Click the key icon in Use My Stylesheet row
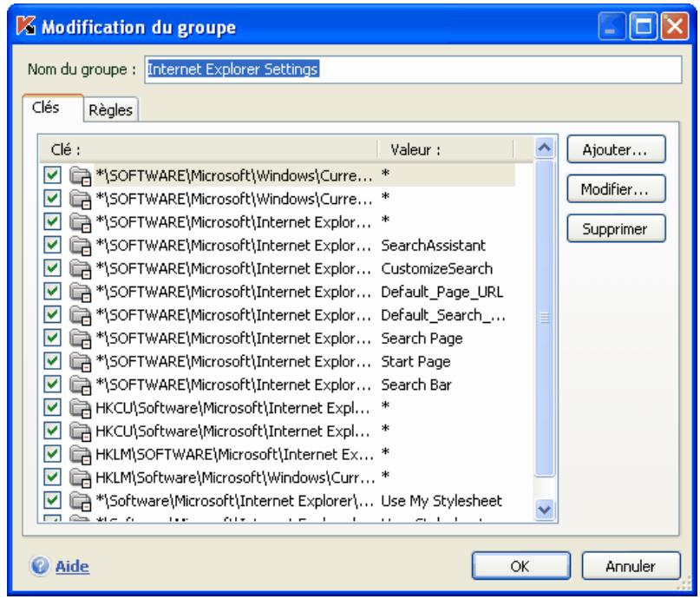 point(81,501)
